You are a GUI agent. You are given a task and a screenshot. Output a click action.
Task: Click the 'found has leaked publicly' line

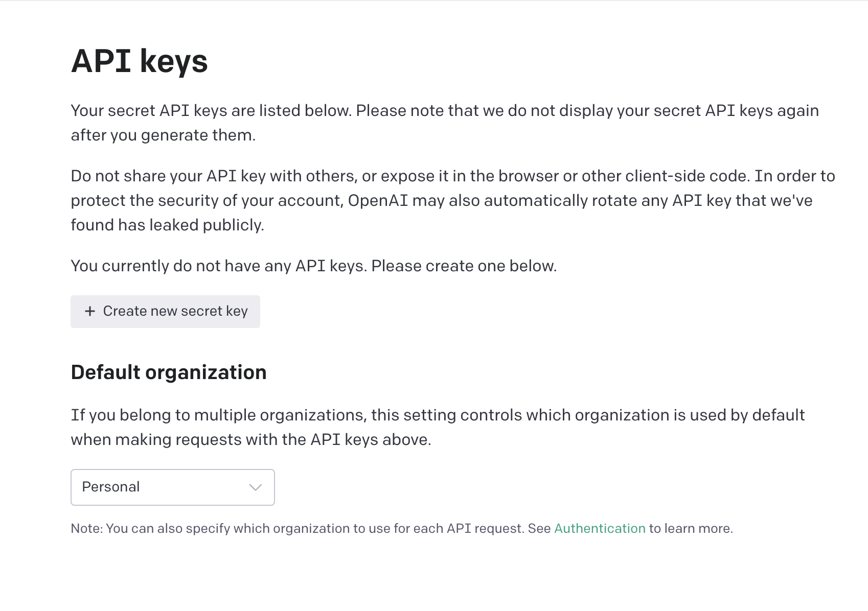point(167,225)
